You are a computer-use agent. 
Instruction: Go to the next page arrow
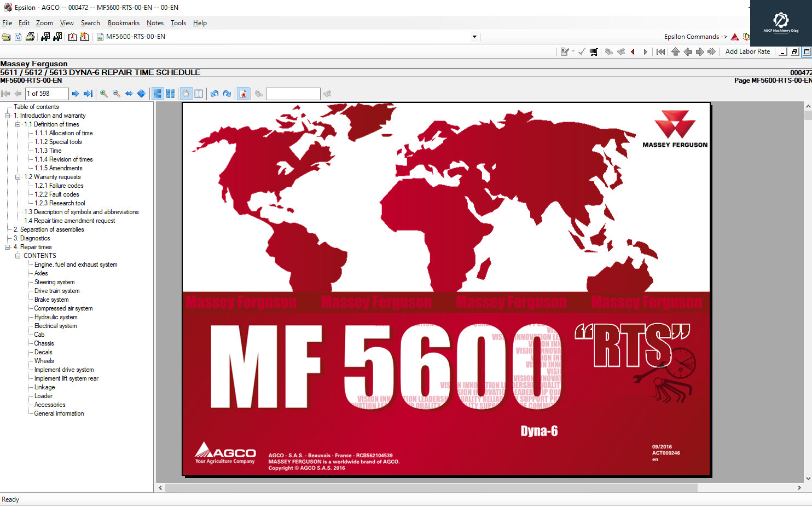pos(76,94)
